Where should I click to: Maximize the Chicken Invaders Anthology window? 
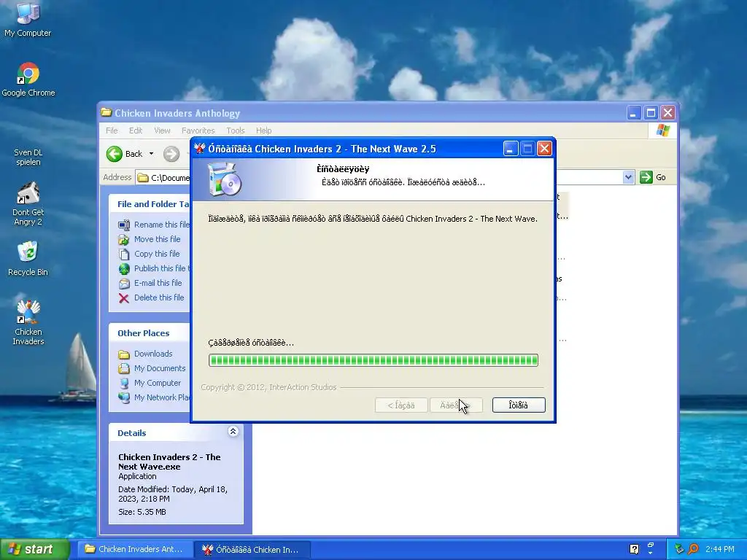coord(651,113)
